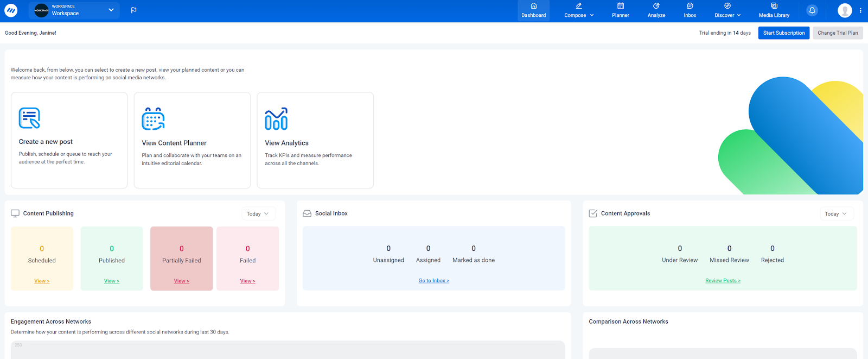Screen dimensions: 868x359
Task: Open the View Content Planner title
Action: pos(174,143)
